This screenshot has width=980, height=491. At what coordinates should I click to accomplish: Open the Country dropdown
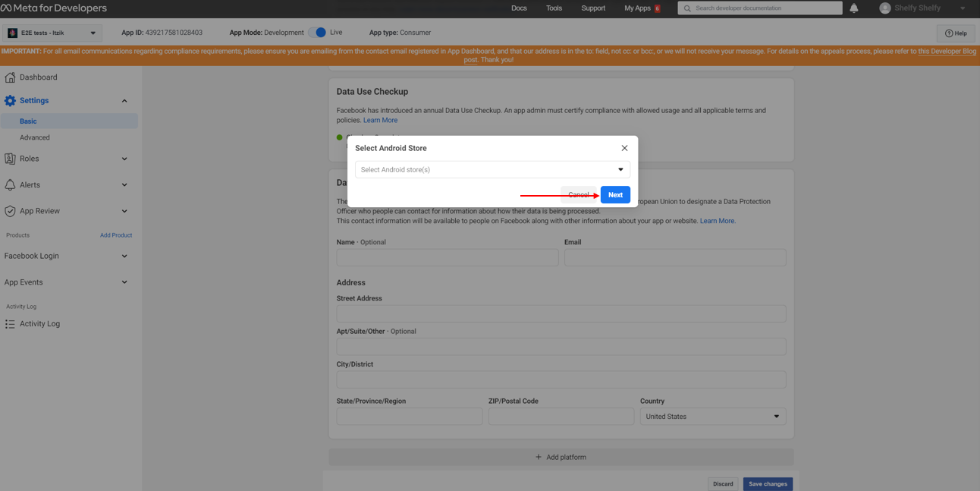click(712, 417)
